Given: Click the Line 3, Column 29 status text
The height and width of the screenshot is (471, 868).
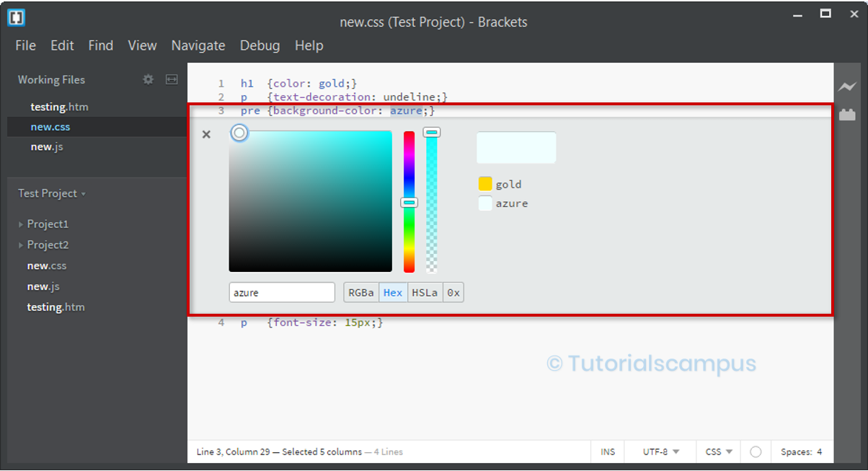Looking at the screenshot, I should click(x=234, y=452).
